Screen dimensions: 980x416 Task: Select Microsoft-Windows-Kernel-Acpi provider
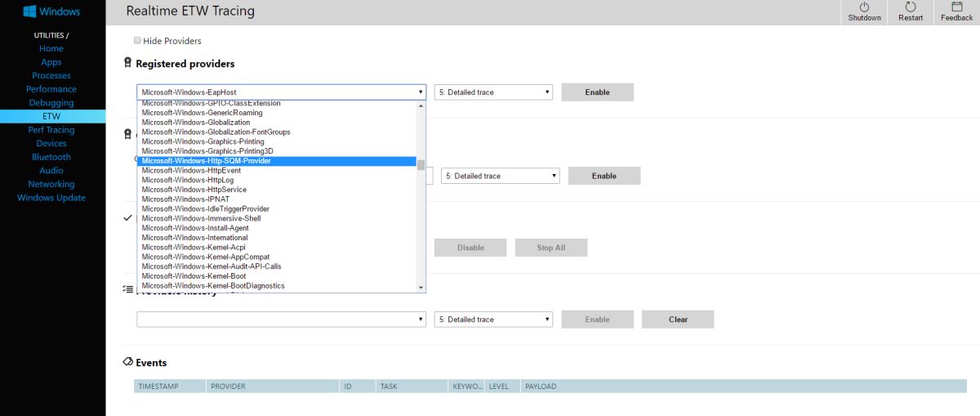point(277,247)
